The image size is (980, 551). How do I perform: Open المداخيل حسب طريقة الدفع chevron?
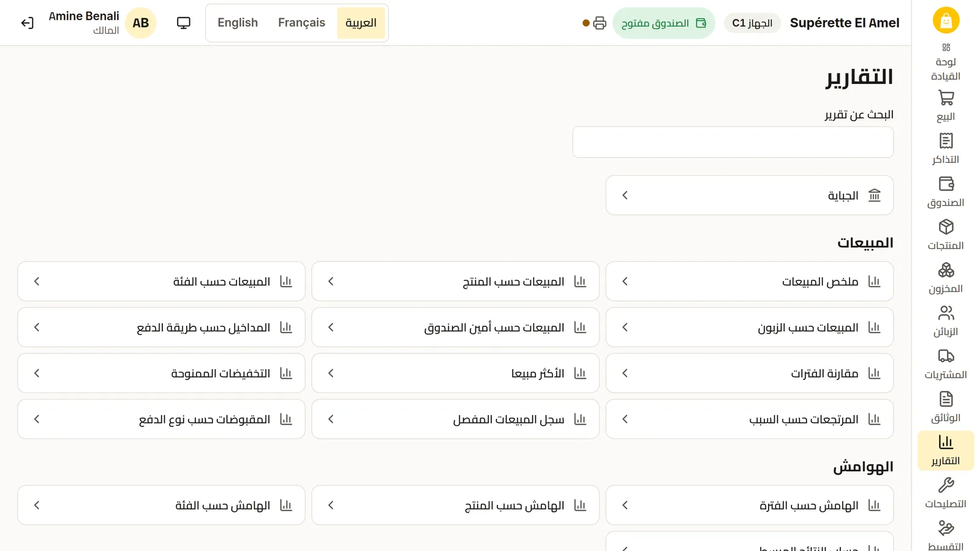pyautogui.click(x=37, y=328)
